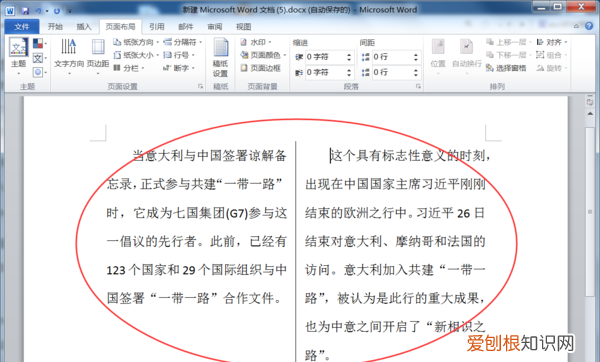Switch to the 插入 tab
The width and height of the screenshot is (600, 362).
coord(84,26)
